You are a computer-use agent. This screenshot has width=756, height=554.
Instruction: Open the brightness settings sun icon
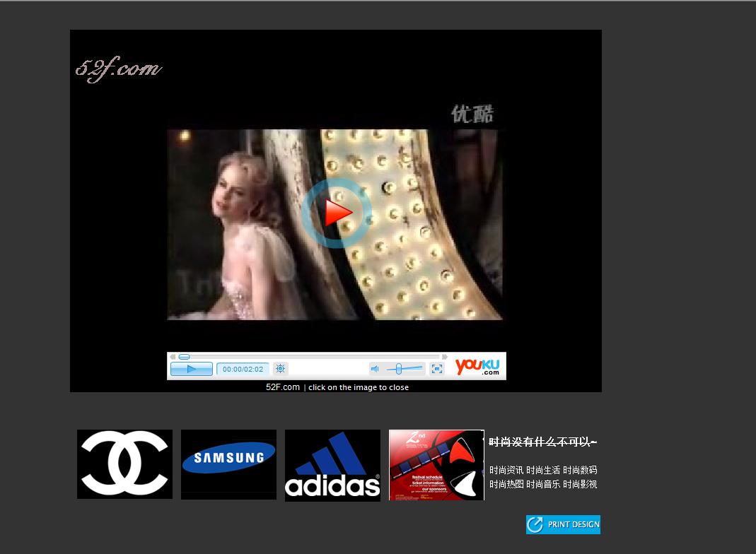click(280, 369)
